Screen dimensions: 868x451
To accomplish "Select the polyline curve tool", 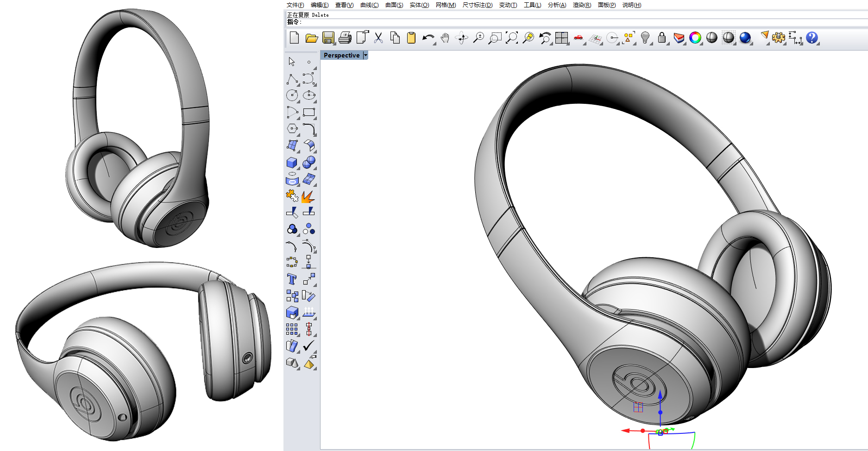I will click(x=292, y=79).
